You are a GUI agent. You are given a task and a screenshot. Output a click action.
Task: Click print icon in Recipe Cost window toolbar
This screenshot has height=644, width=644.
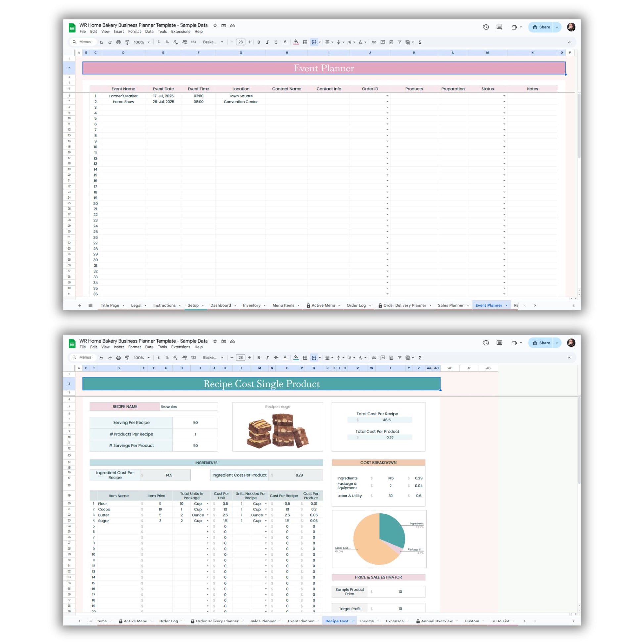118,358
